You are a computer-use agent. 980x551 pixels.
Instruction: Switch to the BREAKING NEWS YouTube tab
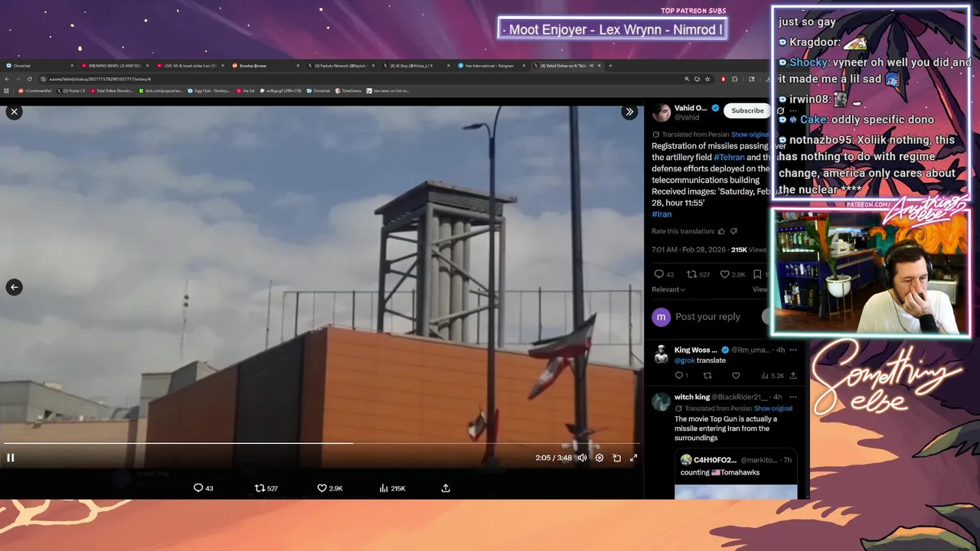tap(115, 66)
